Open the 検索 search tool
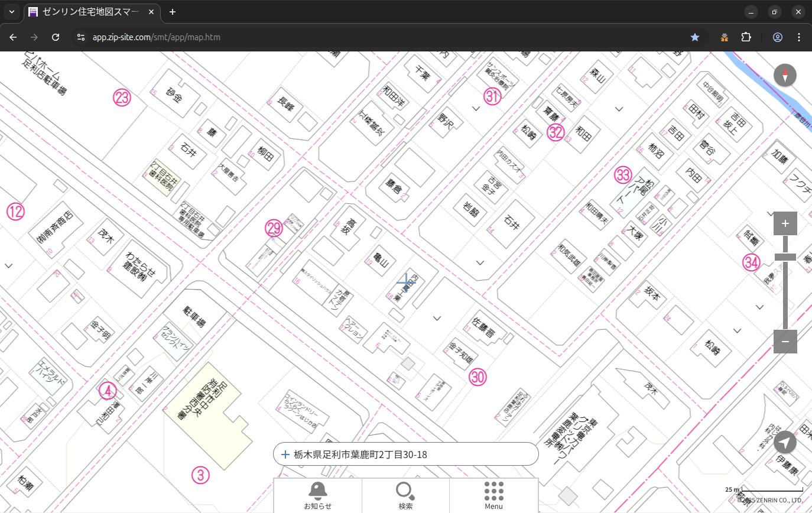Image resolution: width=812 pixels, height=513 pixels. (405, 495)
